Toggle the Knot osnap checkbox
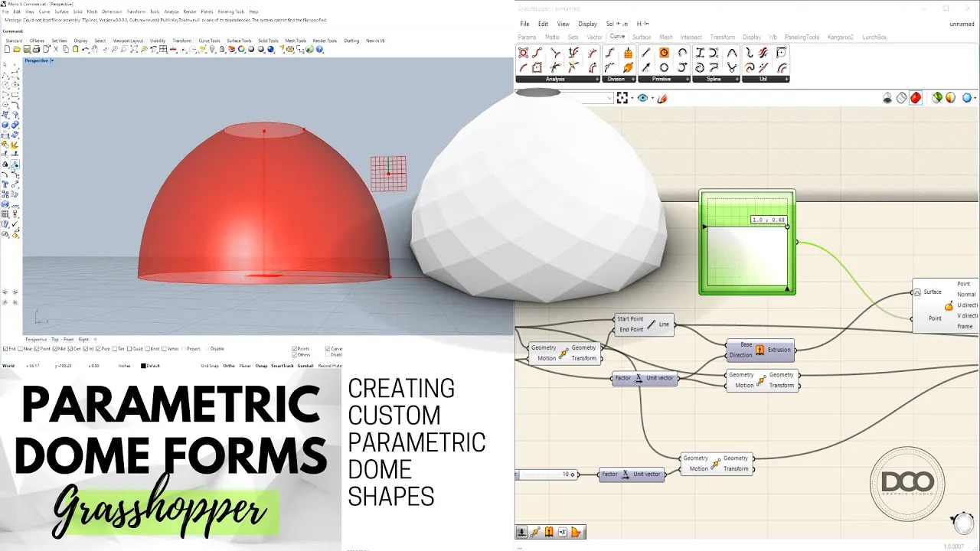Image resolution: width=980 pixels, height=551 pixels. [147, 349]
